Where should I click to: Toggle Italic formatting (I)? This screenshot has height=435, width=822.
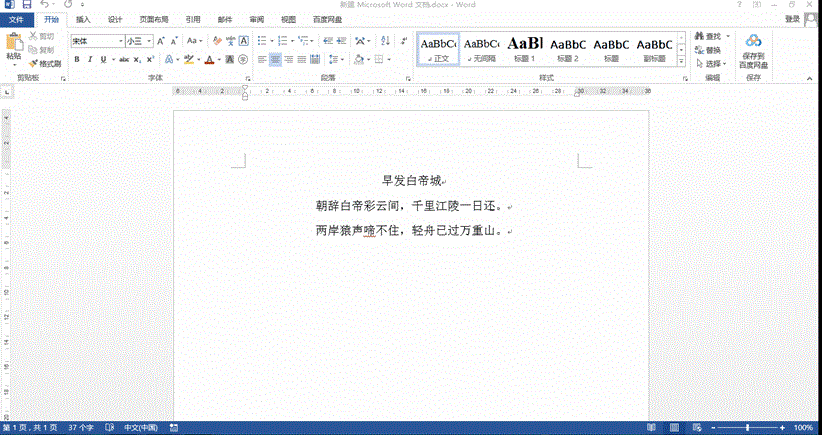[x=90, y=60]
